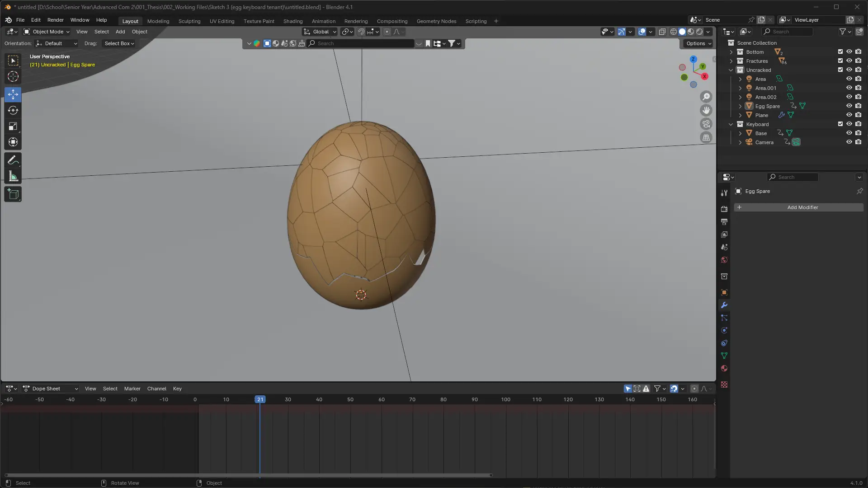Toggle viewport visibility of Area.002 light

[849, 97]
